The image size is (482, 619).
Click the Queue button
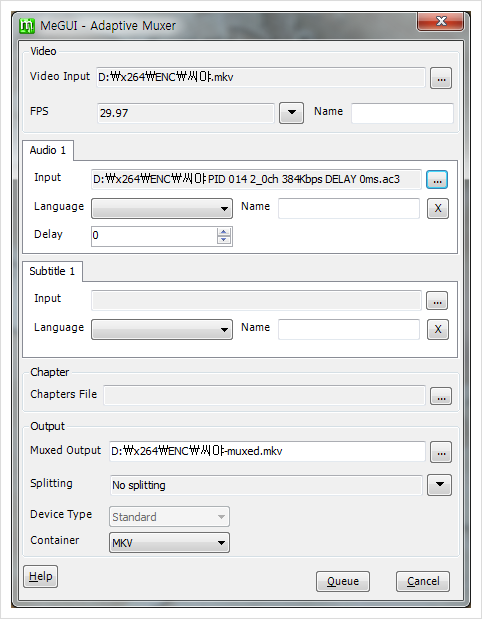343,581
